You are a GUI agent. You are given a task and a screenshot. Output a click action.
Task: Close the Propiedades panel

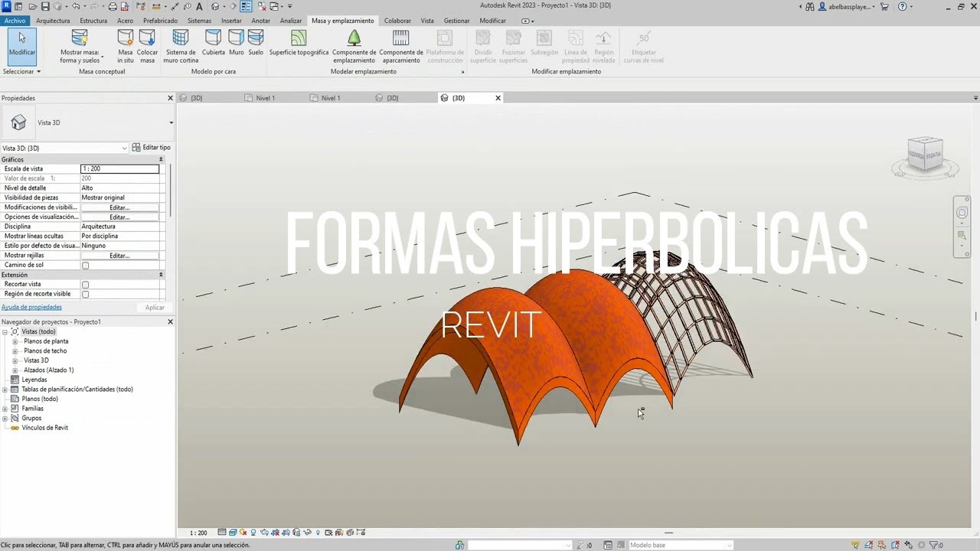coord(171,98)
